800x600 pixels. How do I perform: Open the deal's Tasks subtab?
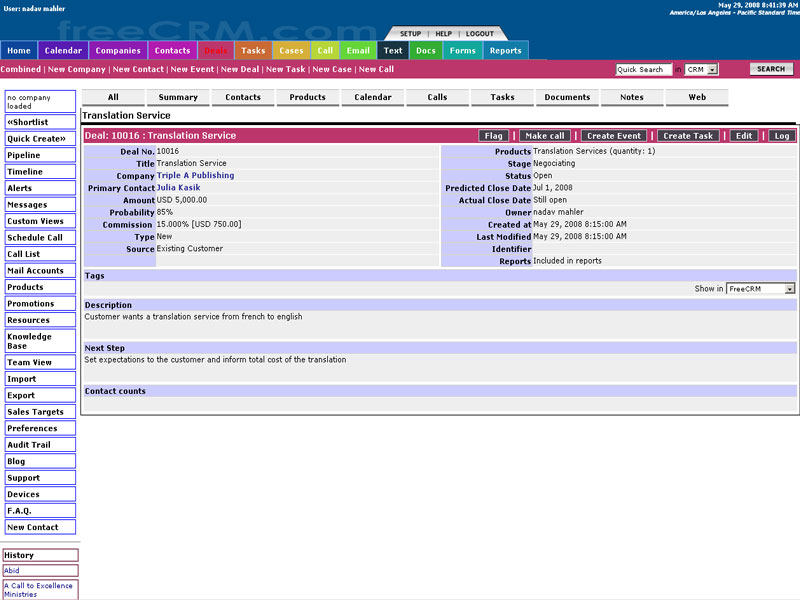click(x=503, y=97)
